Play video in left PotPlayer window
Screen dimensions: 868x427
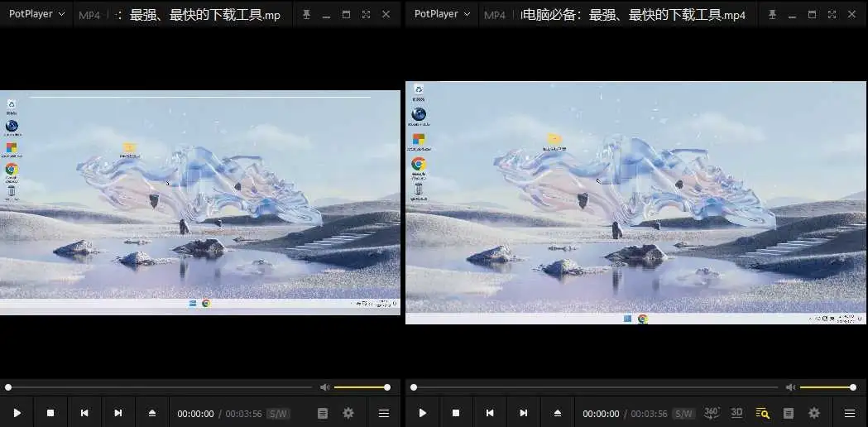17,413
